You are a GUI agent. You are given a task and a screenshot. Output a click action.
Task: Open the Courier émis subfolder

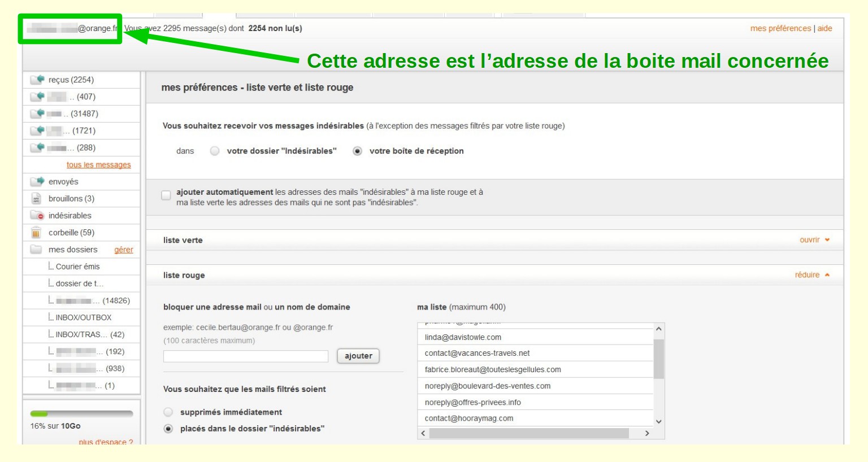pyautogui.click(x=77, y=267)
